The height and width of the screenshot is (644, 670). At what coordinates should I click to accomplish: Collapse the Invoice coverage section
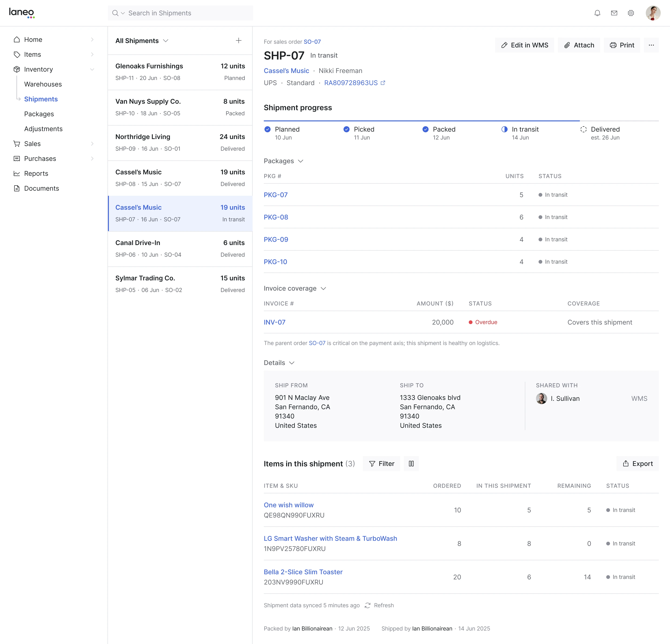click(x=295, y=288)
